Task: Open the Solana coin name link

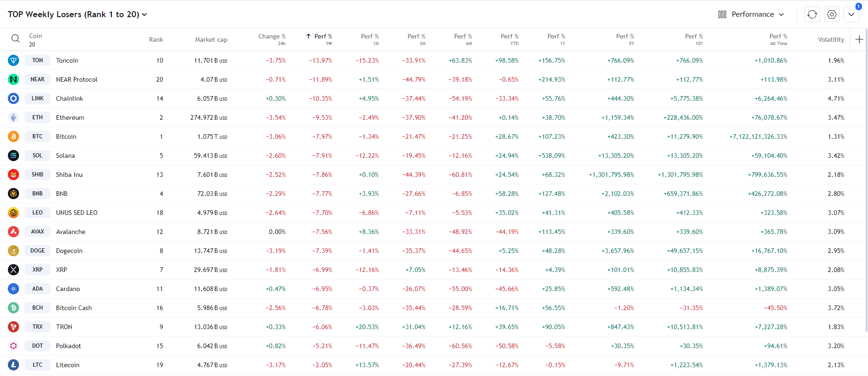Action: (x=65, y=156)
